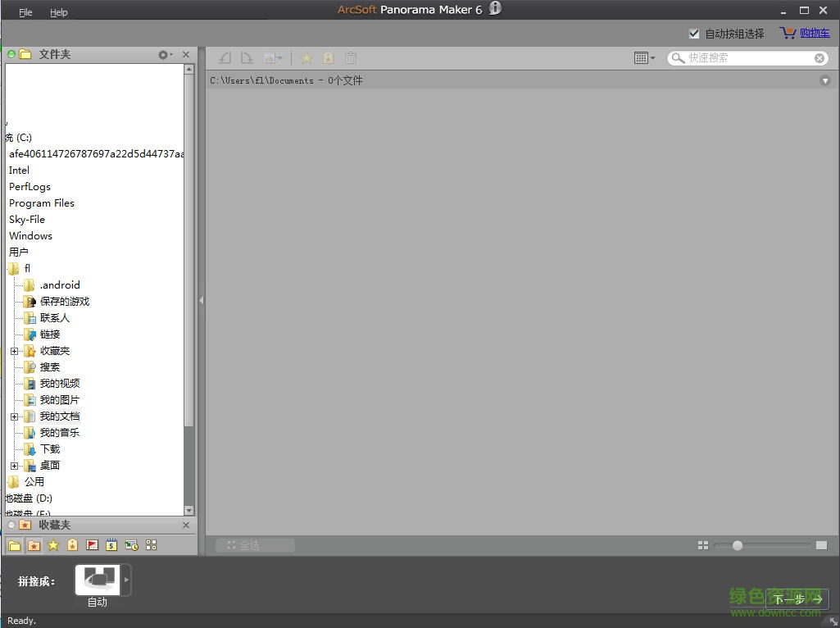840x628 pixels.
Task: Click the delete (trash) icon in the toolbar
Action: [x=350, y=57]
